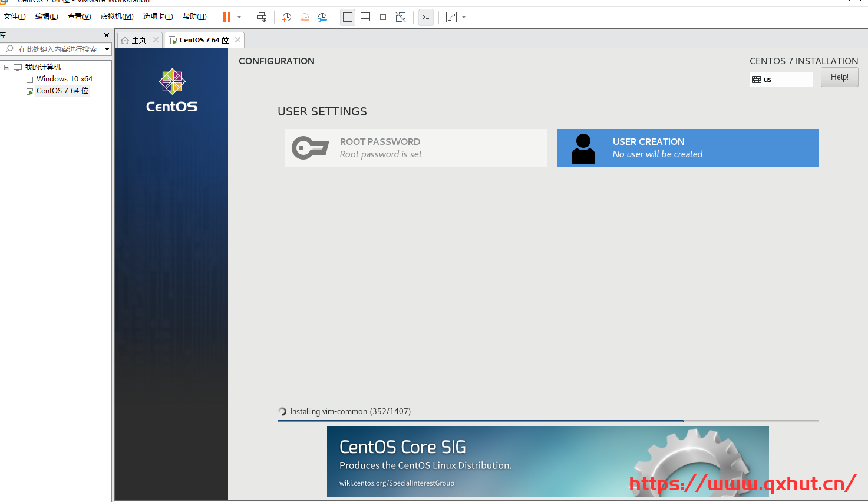This screenshot has width=868, height=502.
Task: Click the Help! button in installer
Action: click(839, 77)
